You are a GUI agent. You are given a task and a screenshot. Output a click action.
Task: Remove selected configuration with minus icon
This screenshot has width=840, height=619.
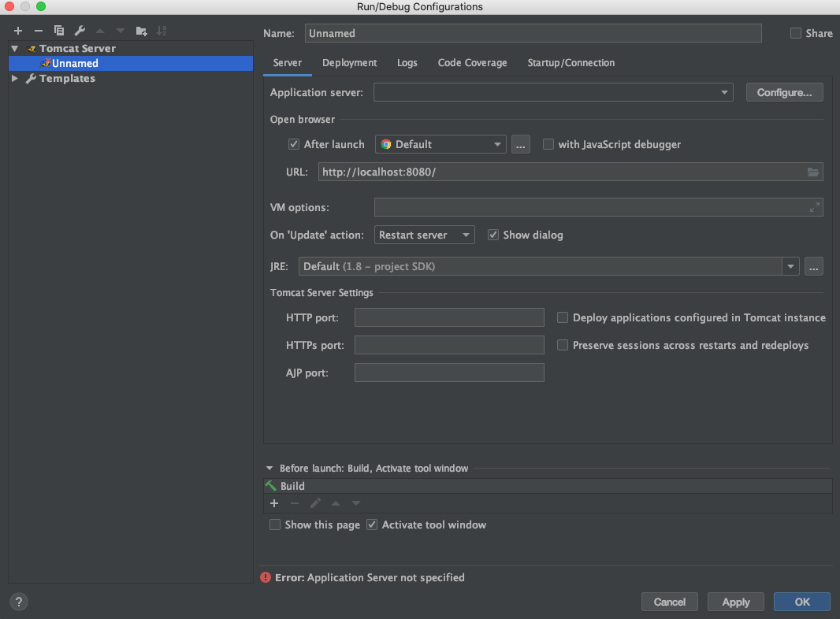(38, 31)
